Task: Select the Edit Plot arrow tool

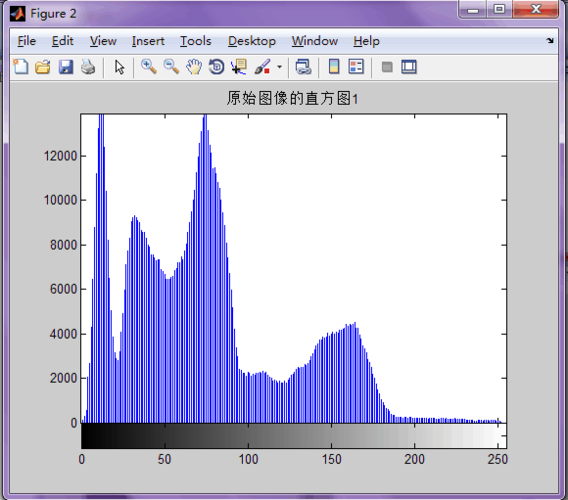Action: click(x=119, y=67)
